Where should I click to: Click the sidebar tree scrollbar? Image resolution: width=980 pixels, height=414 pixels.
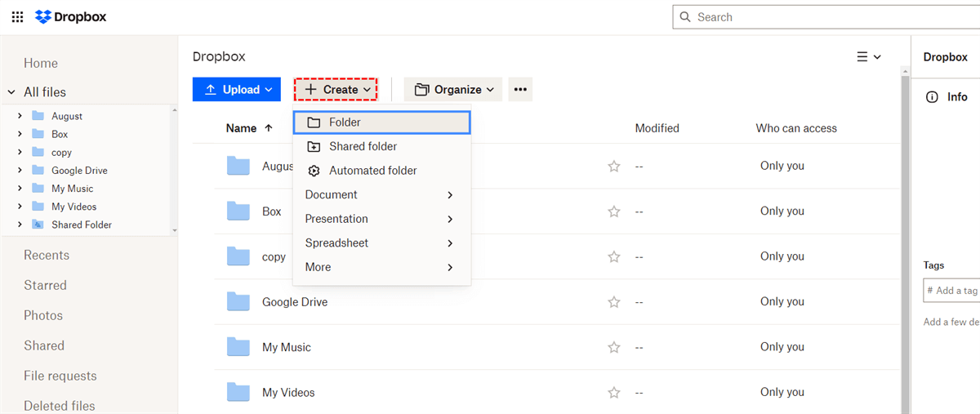pyautogui.click(x=174, y=170)
